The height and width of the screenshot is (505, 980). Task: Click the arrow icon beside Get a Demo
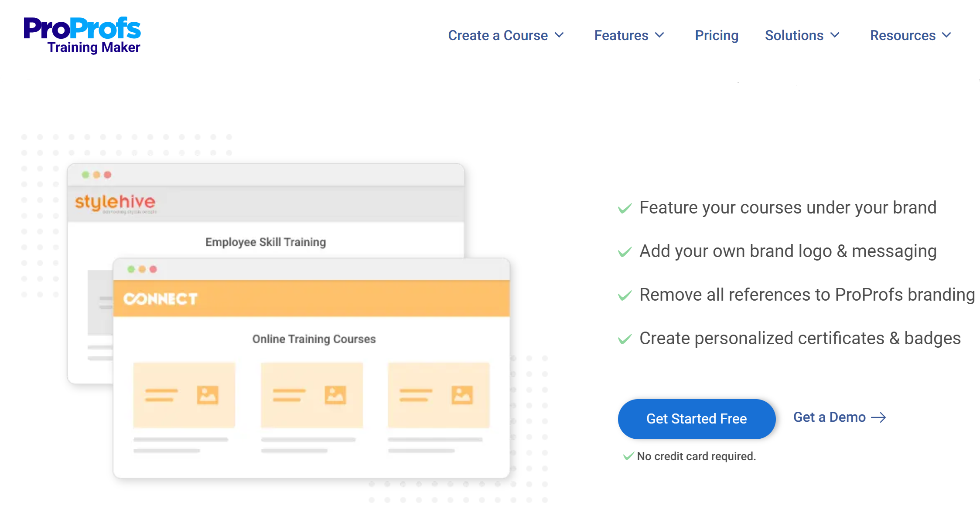coord(878,417)
